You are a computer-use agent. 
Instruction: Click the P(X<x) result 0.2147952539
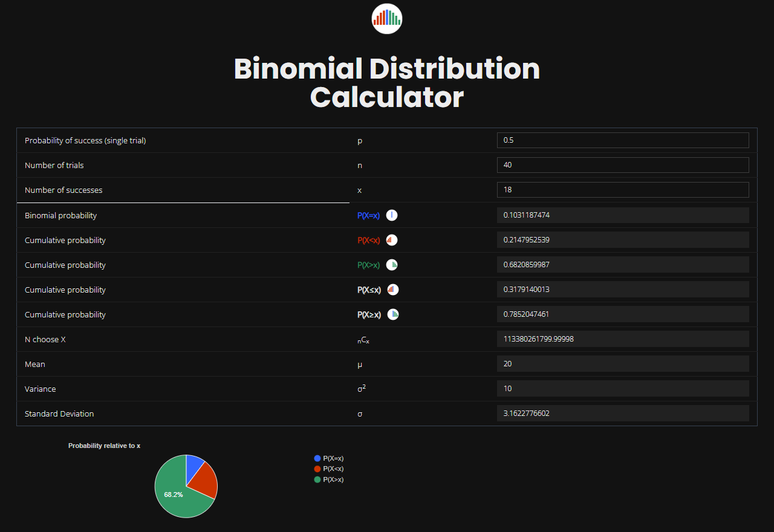(623, 240)
